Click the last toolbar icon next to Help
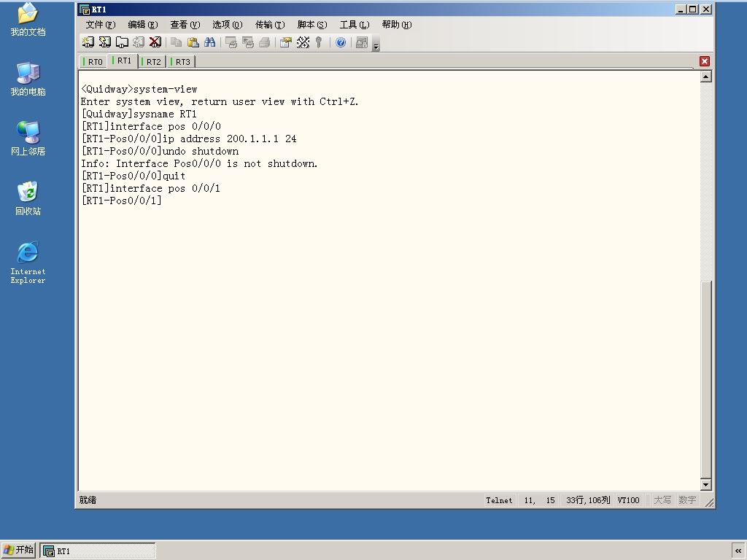Screen dimensions: 747x560 362,42
